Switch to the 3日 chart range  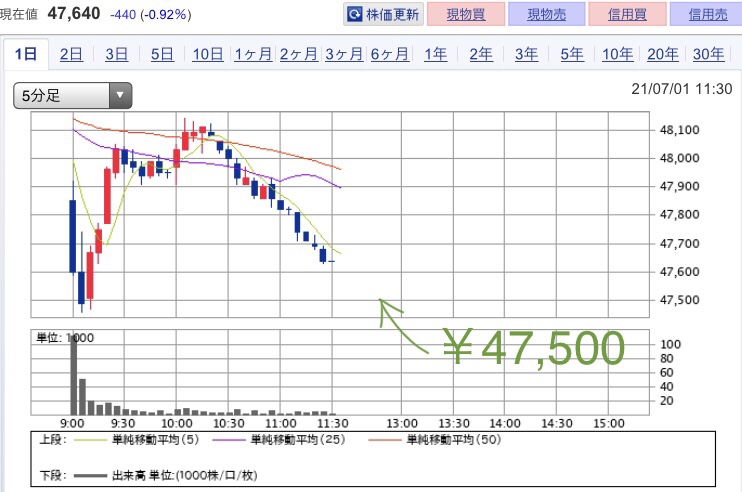(116, 54)
